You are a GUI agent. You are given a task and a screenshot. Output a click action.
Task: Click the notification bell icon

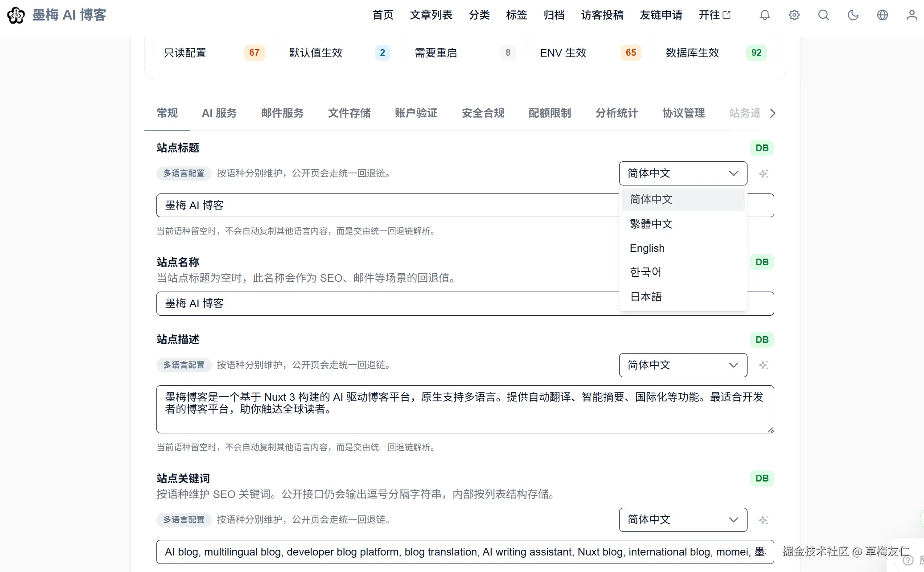click(765, 15)
